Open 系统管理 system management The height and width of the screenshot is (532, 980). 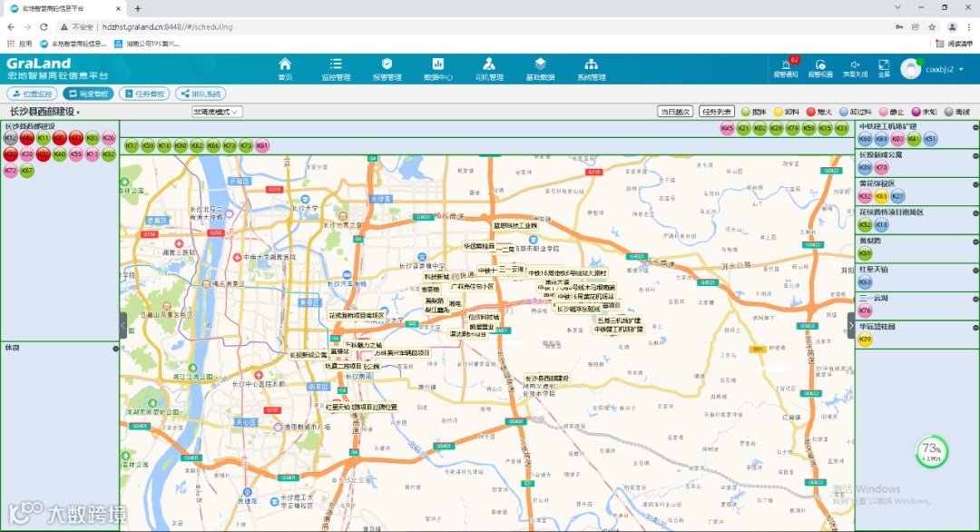(591, 68)
